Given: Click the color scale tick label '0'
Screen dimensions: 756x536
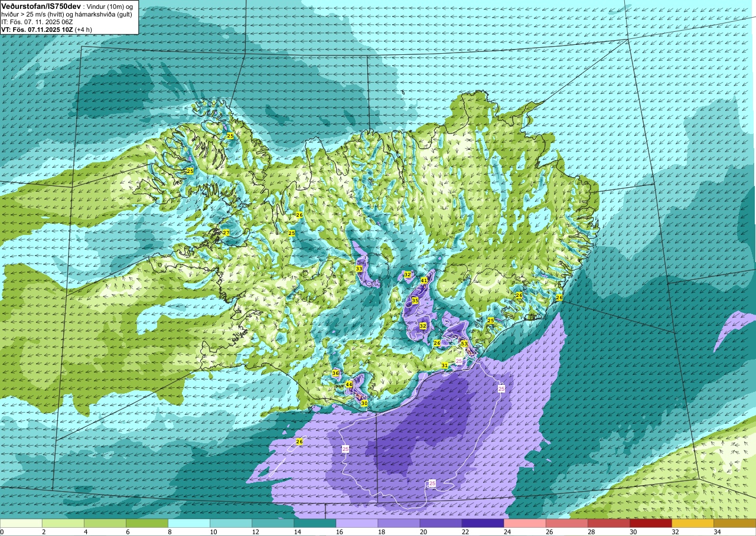Looking at the screenshot, I should pos(2,532).
